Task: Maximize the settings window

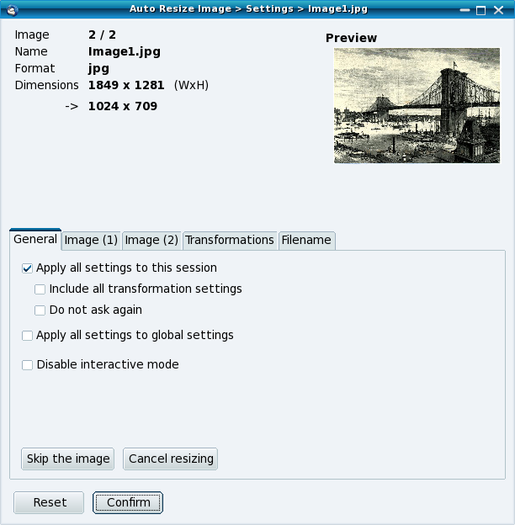Action: 481,10
